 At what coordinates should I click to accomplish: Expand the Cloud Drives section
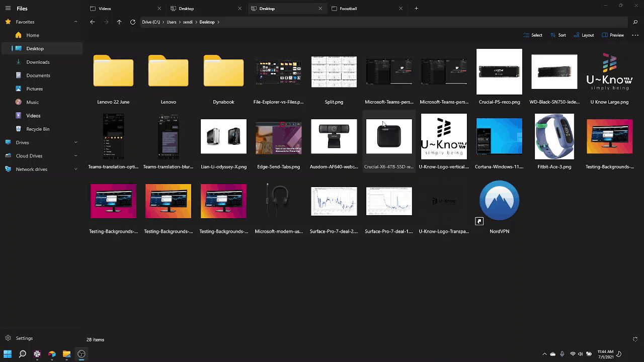pos(75,156)
